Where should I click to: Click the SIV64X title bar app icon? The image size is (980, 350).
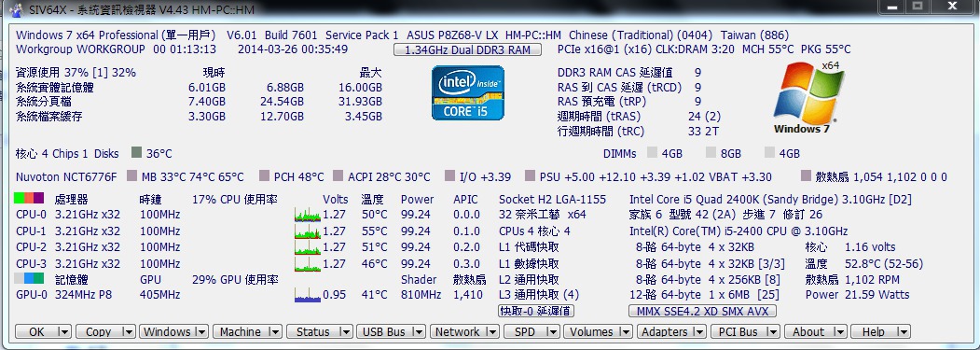pos(18,9)
